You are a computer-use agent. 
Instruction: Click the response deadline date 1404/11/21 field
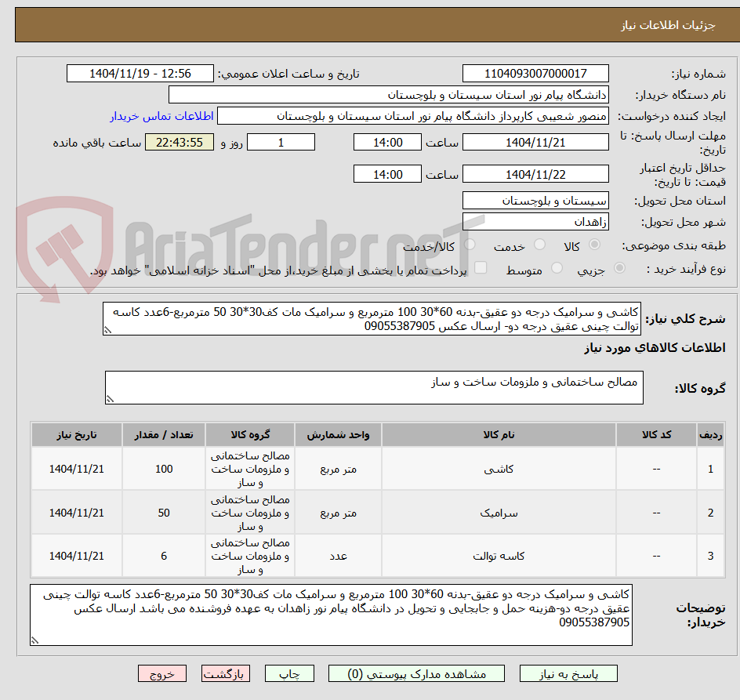point(535,142)
